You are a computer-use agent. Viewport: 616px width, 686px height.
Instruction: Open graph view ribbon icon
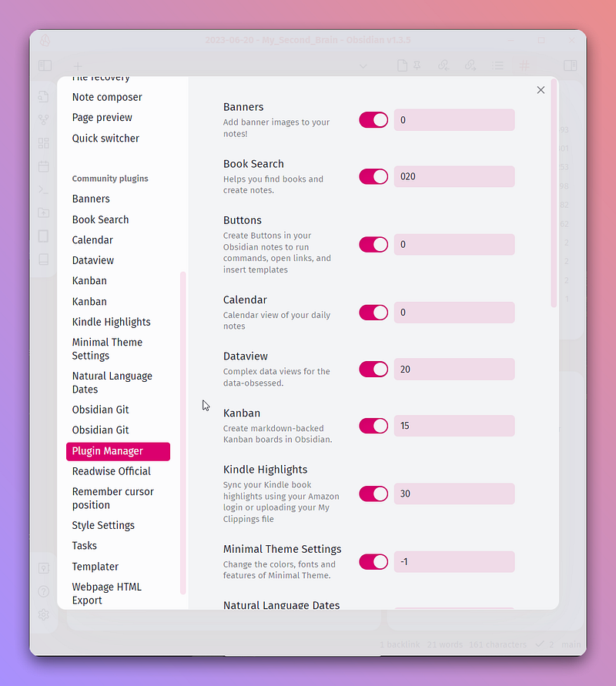pyautogui.click(x=43, y=119)
